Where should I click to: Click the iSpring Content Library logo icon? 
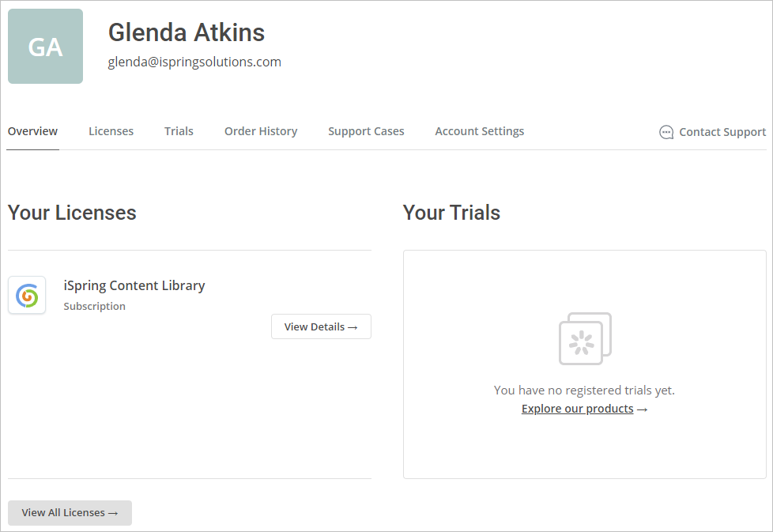[27, 296]
